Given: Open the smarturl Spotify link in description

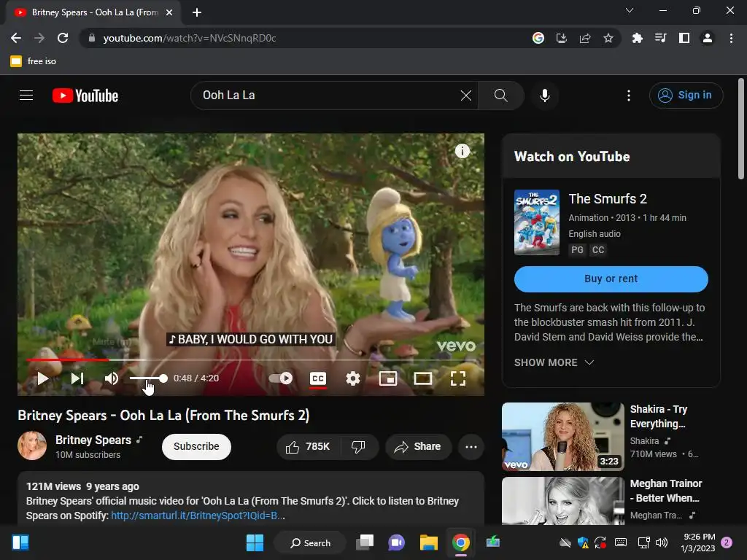Looking at the screenshot, I should 198,516.
